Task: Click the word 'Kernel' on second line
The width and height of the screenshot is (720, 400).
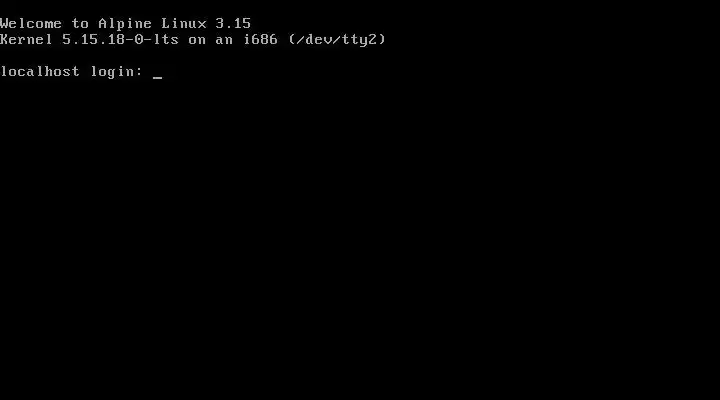Action: pyautogui.click(x=26, y=39)
